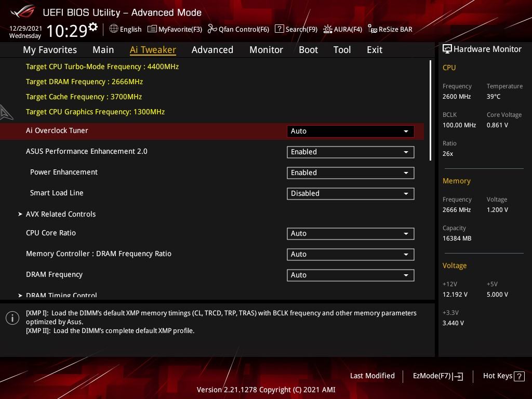Viewport: 532px width, 399px height.
Task: Click +12V reading 12.192 V
Action: coord(455,295)
